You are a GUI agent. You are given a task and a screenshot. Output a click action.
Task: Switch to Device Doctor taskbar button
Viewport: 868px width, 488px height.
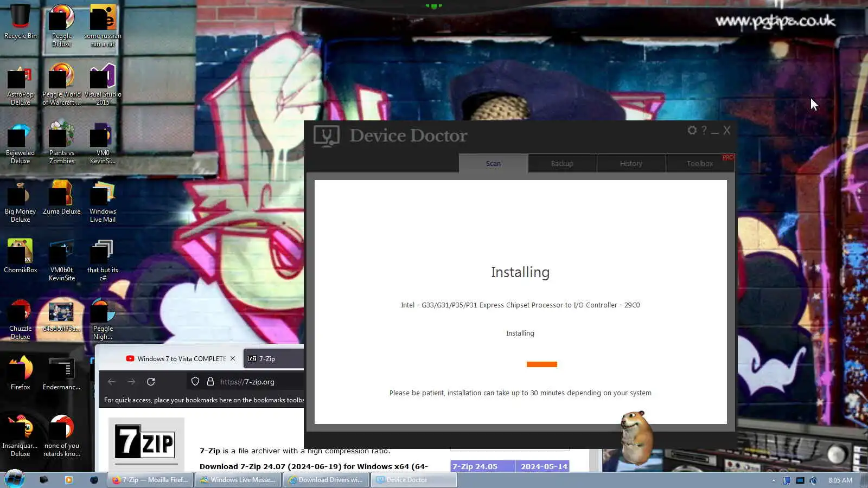(414, 480)
